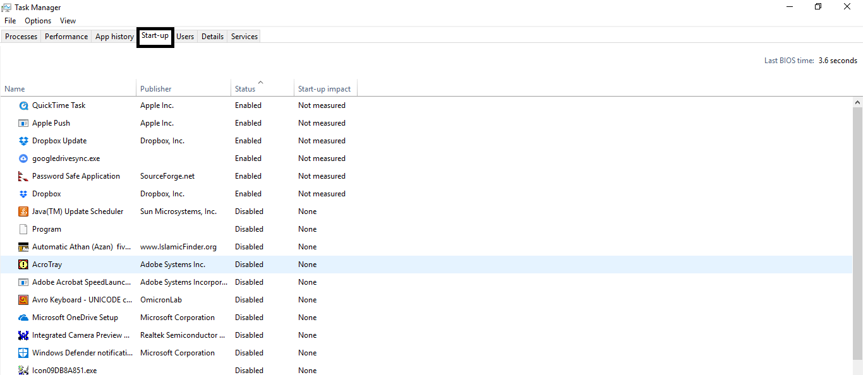Screen dimensions: 868x375
Task: Click the Sun Microsystems, Inc. publisher cell
Action: (178, 211)
